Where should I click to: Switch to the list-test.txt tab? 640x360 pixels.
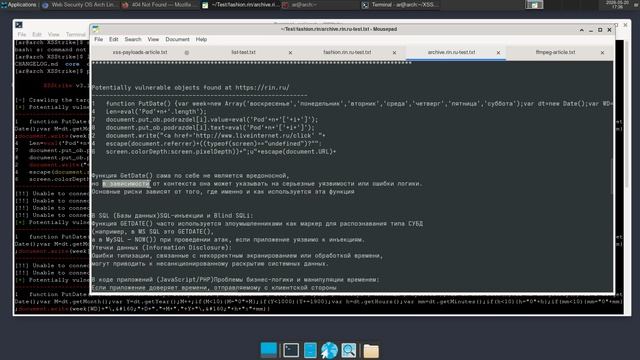pos(243,52)
